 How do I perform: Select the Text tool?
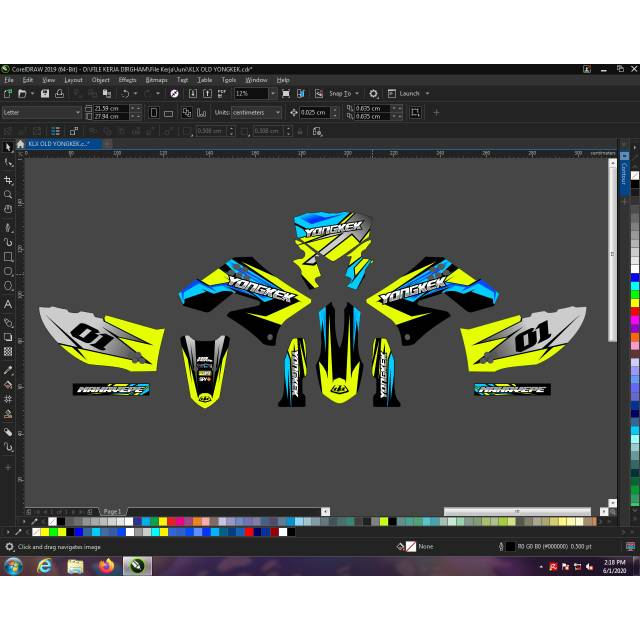click(x=8, y=304)
